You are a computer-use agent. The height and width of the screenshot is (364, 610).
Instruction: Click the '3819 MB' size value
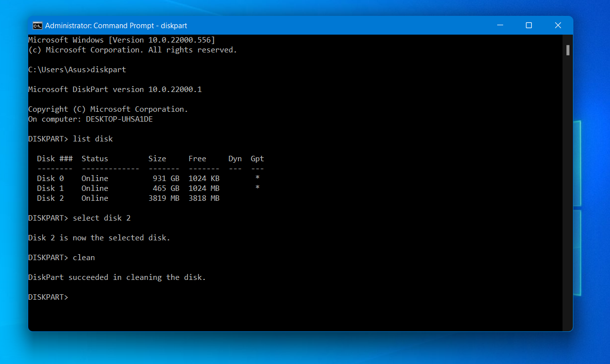point(164,198)
